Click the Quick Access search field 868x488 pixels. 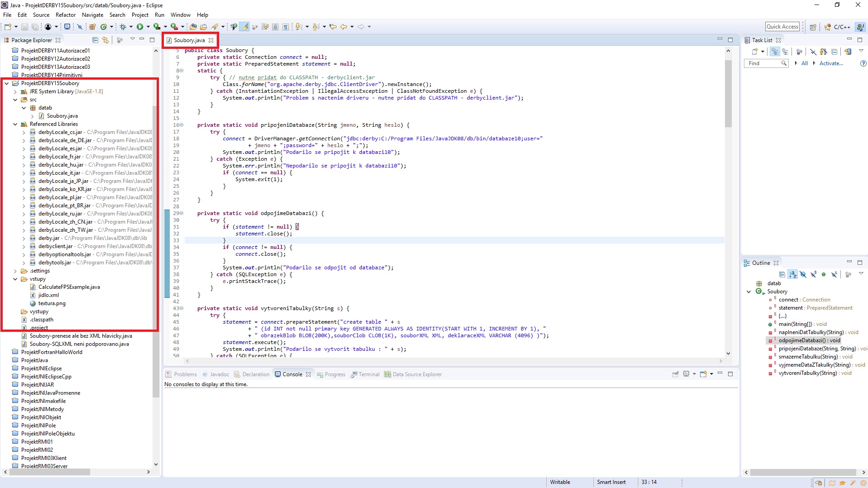[782, 27]
